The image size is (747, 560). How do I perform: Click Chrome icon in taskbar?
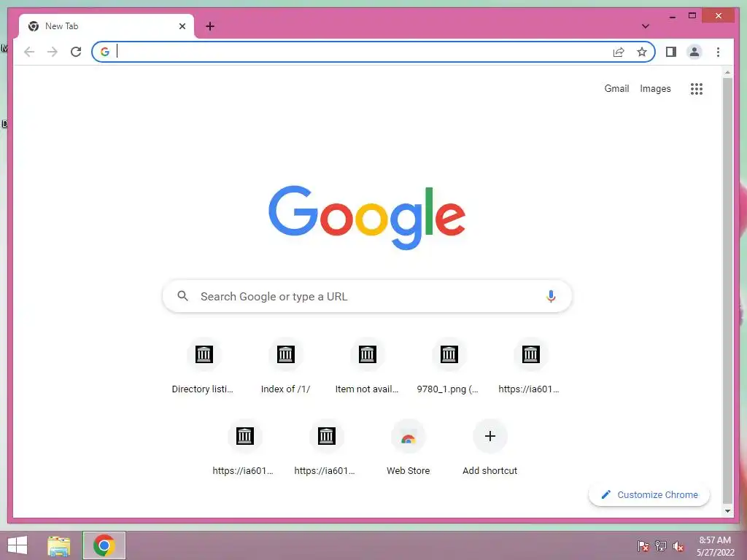point(104,545)
